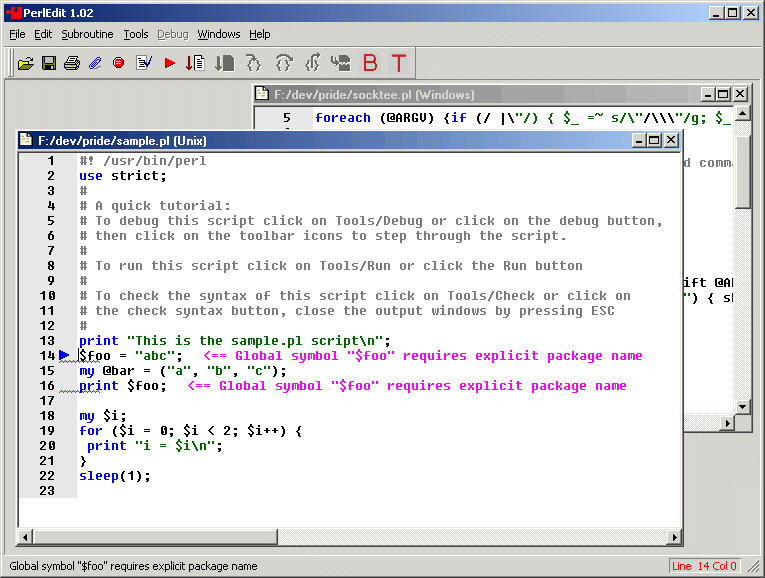Click the socktee.pl vertical scrollbar down arrow

coord(742,406)
